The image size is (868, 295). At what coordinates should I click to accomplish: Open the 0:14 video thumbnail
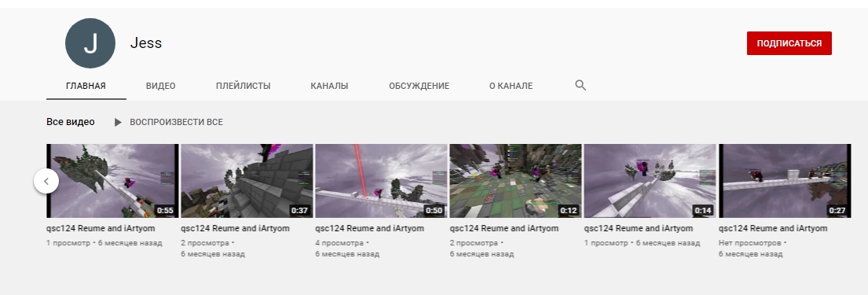click(x=650, y=181)
